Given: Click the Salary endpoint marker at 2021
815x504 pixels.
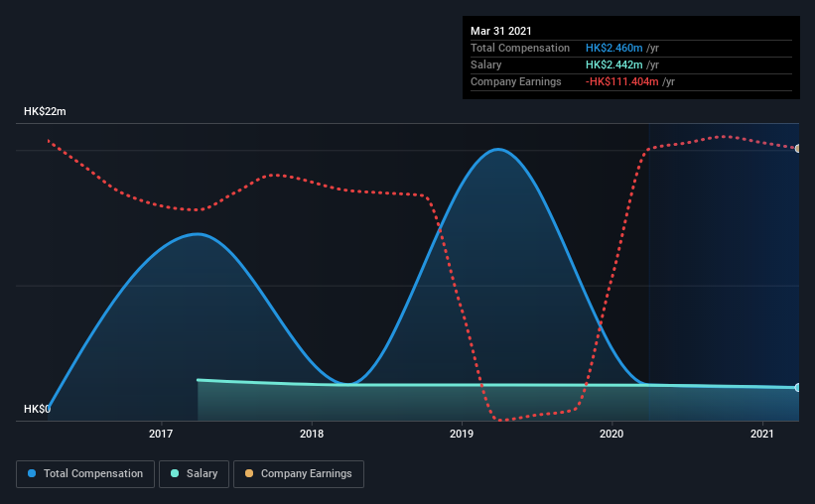Looking at the screenshot, I should pyautogui.click(x=797, y=388).
